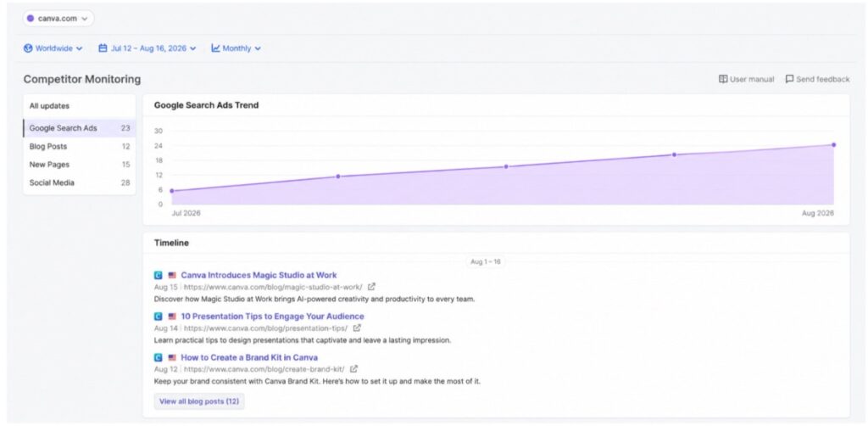Click the Timeline heading
Screen dimensions: 868x426
pos(171,243)
